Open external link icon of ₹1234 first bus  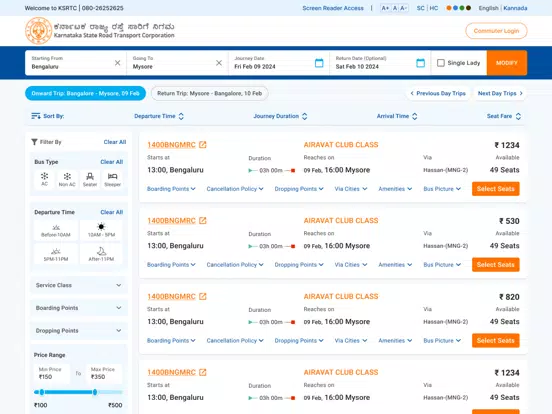[203, 145]
